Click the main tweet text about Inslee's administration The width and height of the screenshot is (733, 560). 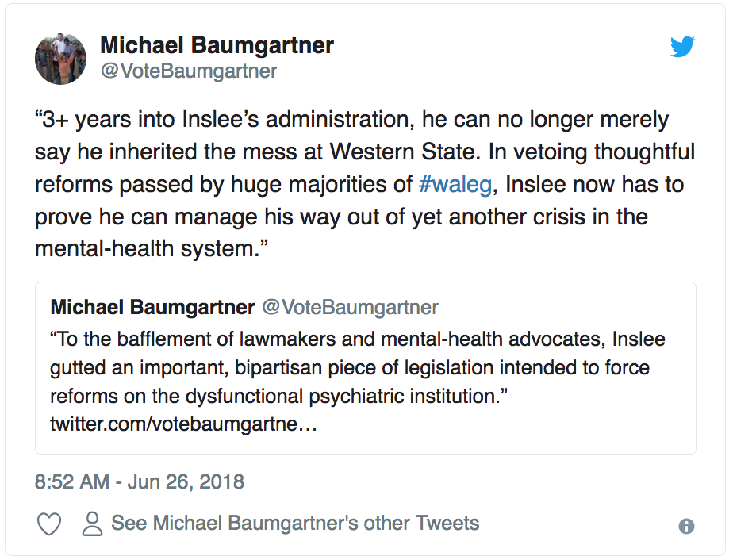tap(365, 184)
